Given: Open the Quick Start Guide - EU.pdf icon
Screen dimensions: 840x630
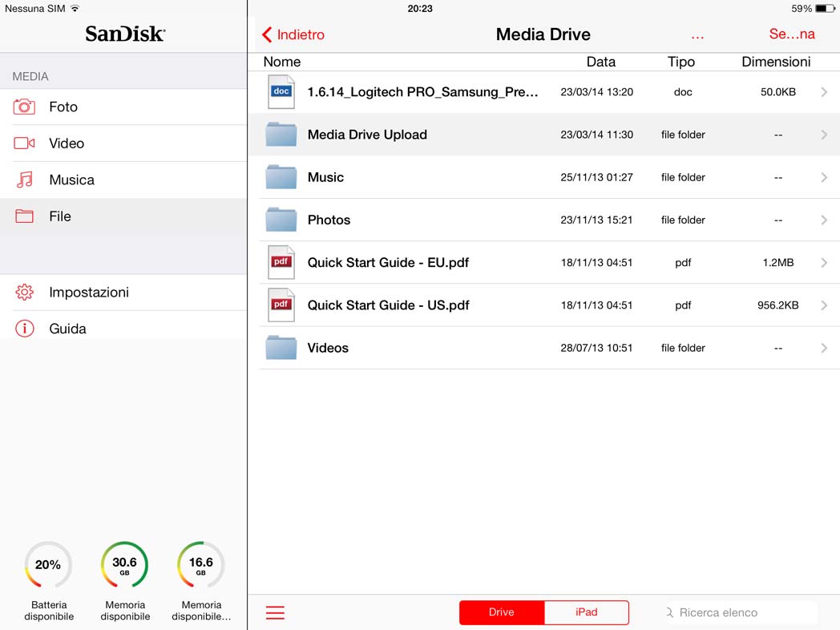Looking at the screenshot, I should 281,263.
